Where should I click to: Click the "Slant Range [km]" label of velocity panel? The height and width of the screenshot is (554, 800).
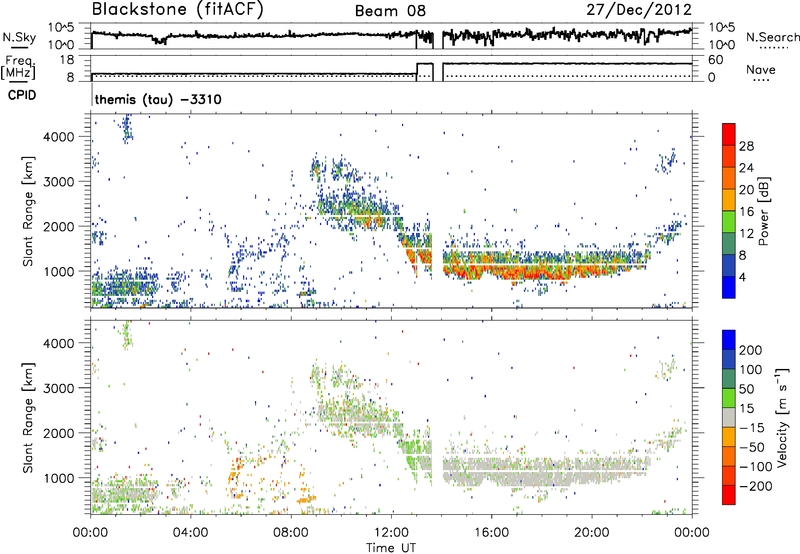(x=28, y=417)
